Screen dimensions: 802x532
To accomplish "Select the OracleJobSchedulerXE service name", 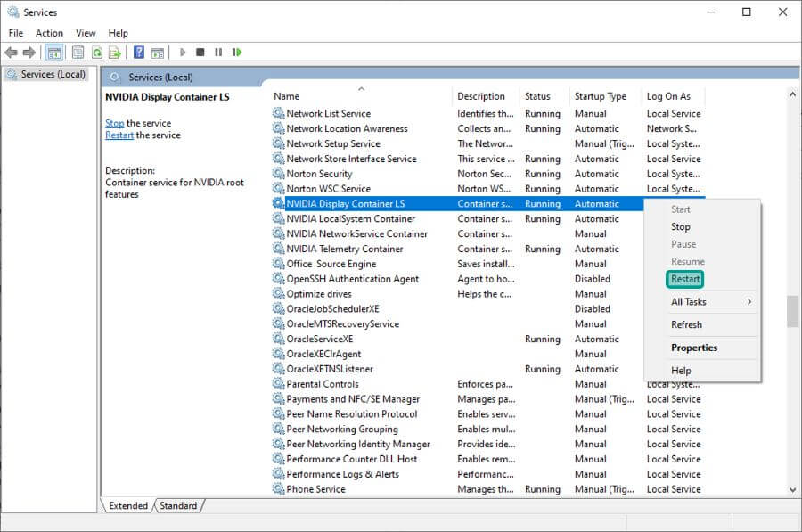I will tap(332, 308).
